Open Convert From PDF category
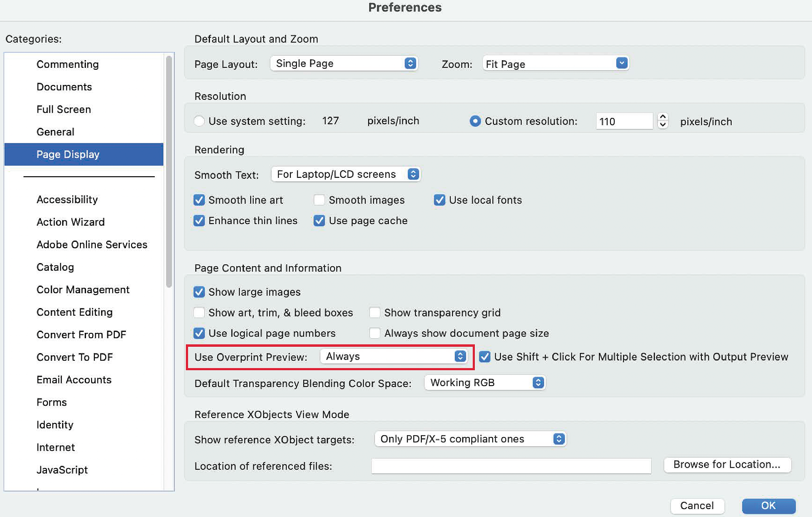812x517 pixels. pos(84,335)
